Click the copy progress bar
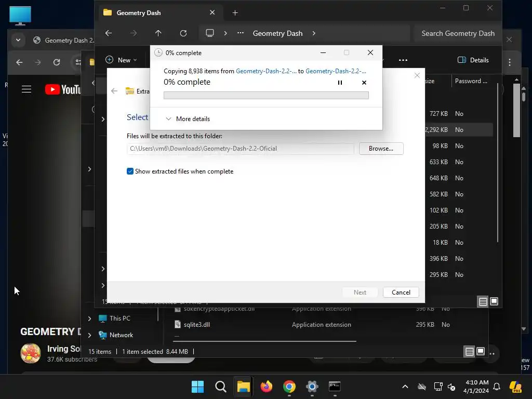532x399 pixels. [266, 96]
